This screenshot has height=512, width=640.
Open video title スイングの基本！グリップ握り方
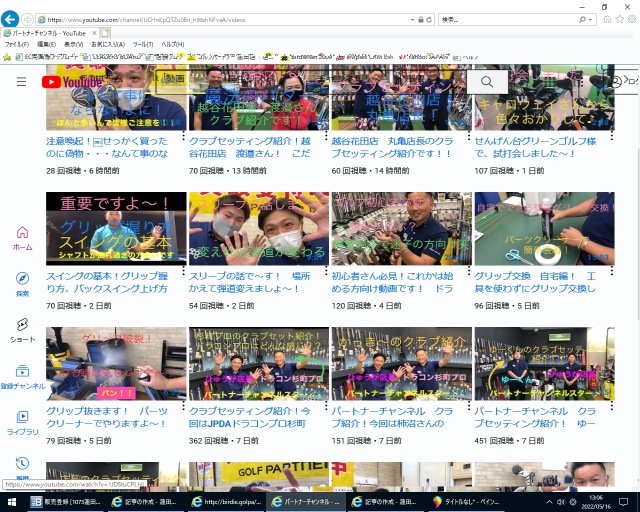click(107, 282)
